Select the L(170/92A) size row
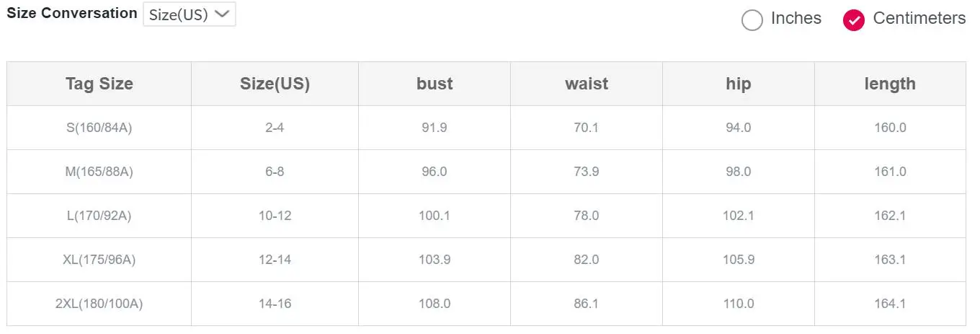The height and width of the screenshot is (334, 980). 486,216
